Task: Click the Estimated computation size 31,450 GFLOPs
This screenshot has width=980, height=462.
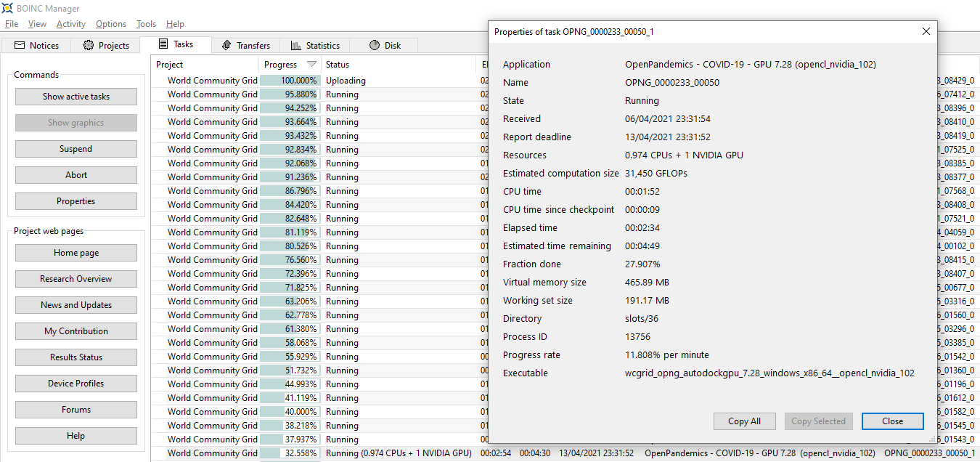Action: tap(656, 174)
